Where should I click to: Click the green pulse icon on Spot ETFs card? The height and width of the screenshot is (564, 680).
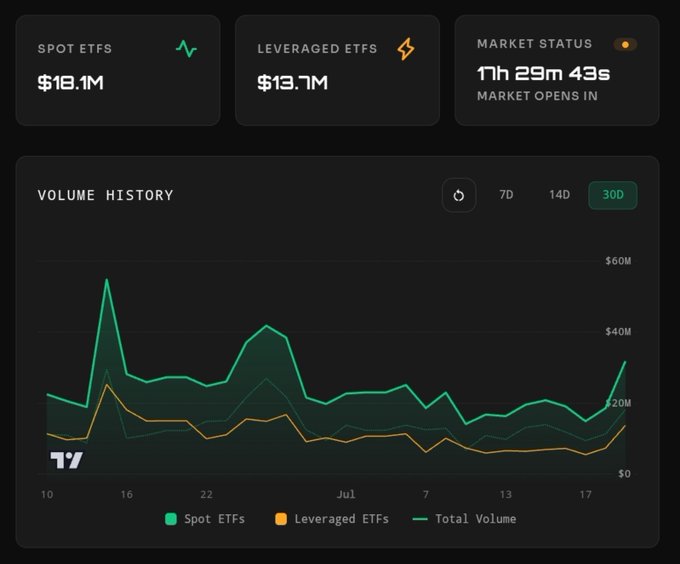tap(186, 49)
